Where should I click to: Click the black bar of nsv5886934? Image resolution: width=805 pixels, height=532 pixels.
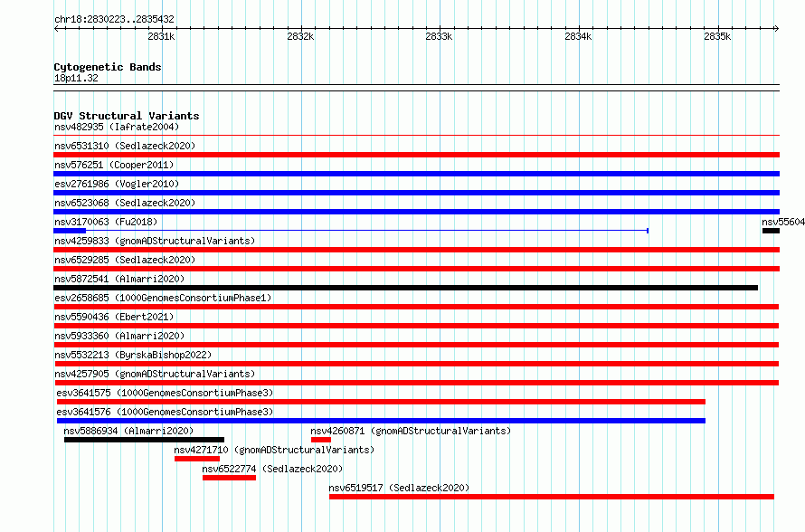pyautogui.click(x=144, y=440)
